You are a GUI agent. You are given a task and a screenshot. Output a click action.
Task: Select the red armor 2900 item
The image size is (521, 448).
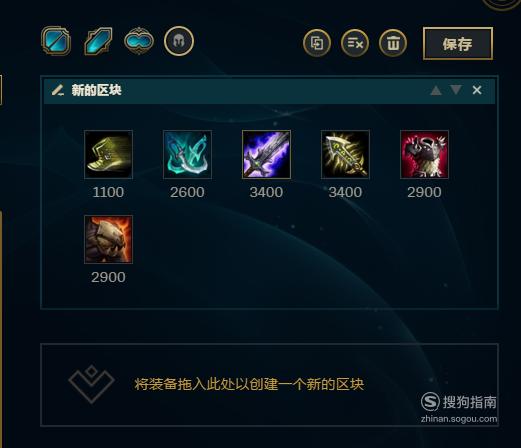[x=424, y=154]
